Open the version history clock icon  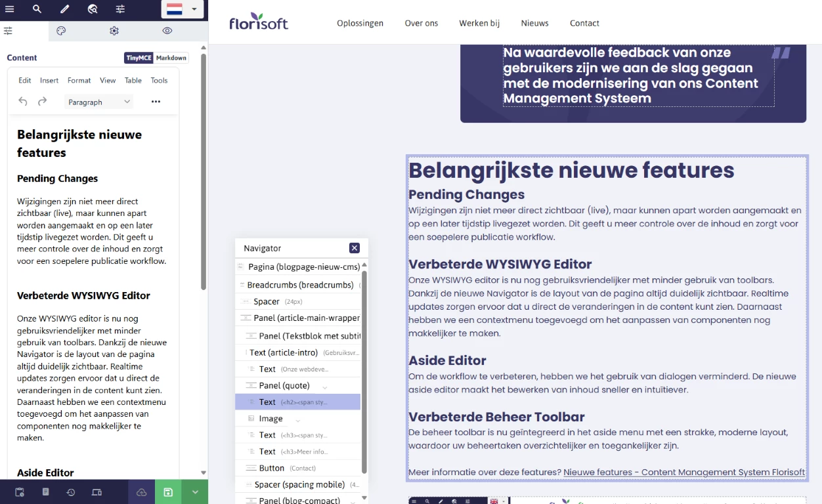71,492
